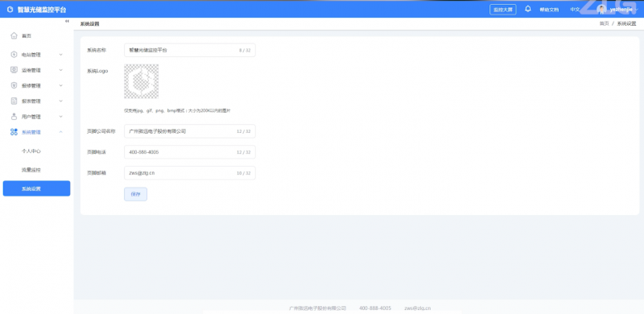This screenshot has height=314, width=644.
Task: Click the 首页 home icon in sidebar
Action: (14, 35)
